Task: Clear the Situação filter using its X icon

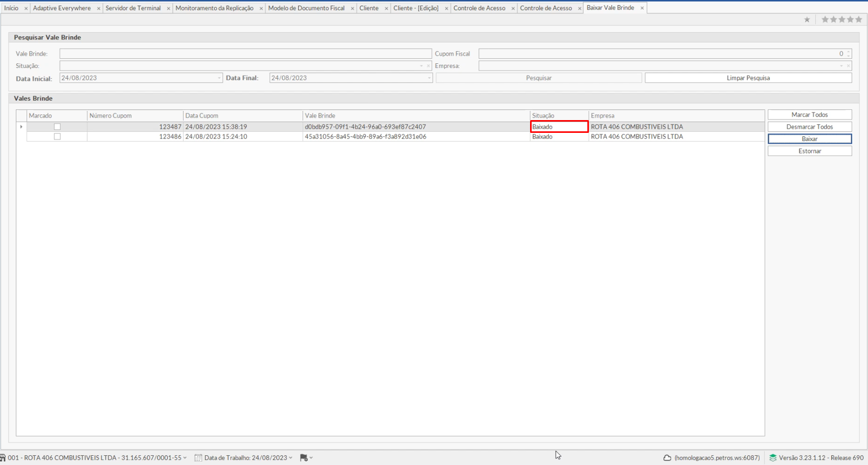Action: [x=428, y=66]
